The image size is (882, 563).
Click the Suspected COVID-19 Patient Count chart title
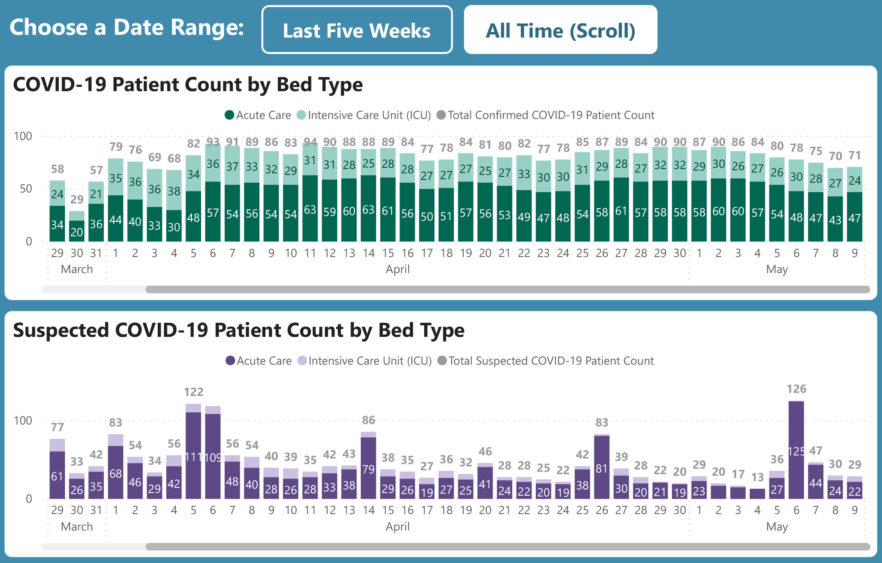point(239,329)
